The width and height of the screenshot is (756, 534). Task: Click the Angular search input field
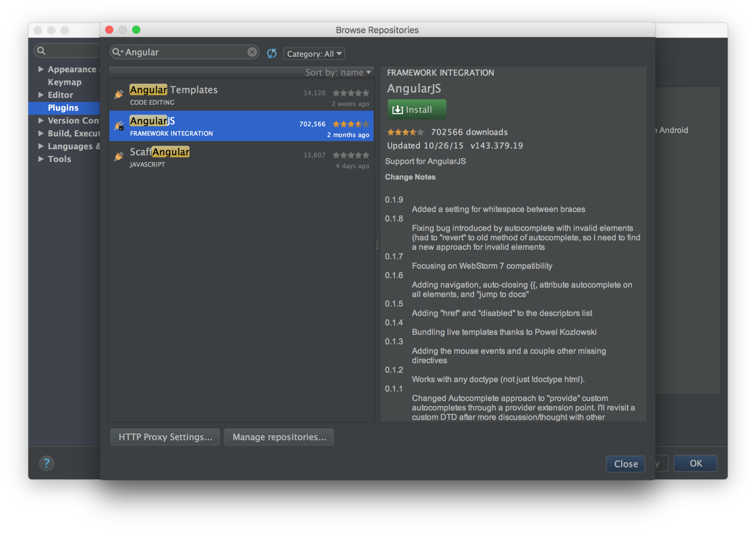point(185,52)
